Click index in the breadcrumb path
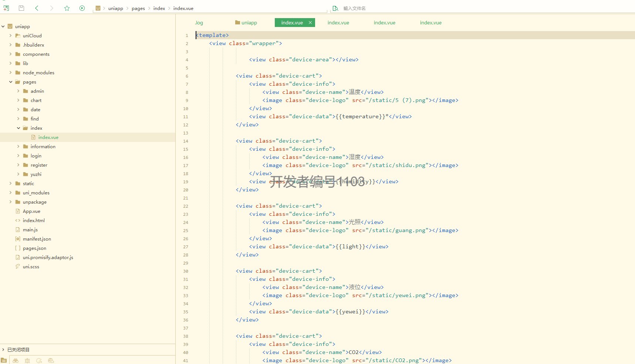The width and height of the screenshot is (635, 364). pos(159,8)
